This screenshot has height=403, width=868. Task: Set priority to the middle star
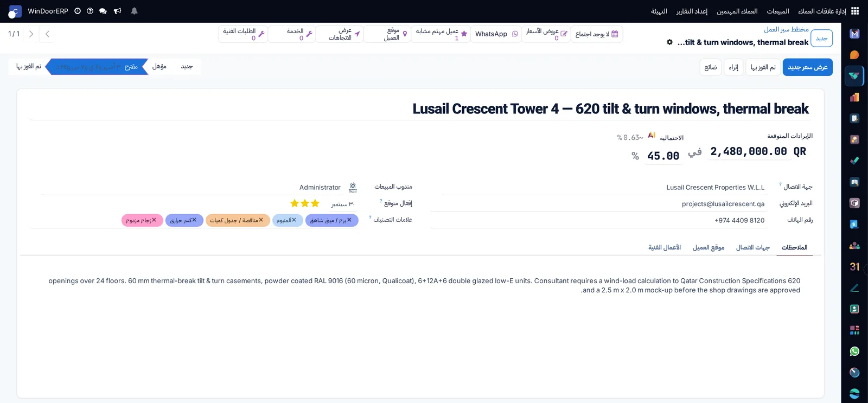tap(305, 203)
